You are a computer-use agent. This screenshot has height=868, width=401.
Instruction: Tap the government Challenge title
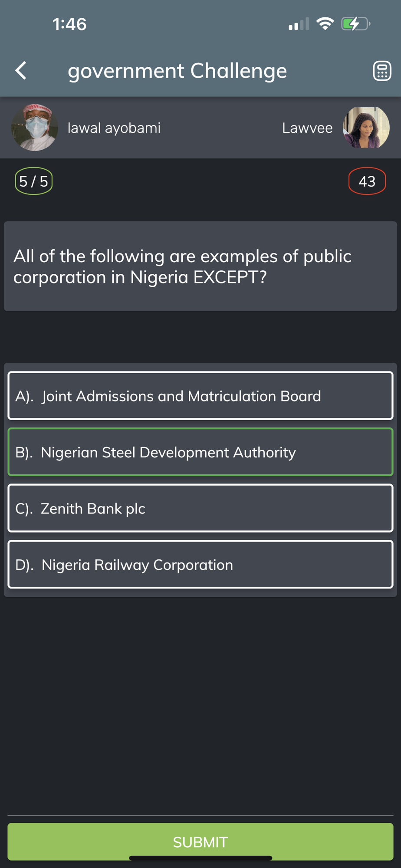coord(177,71)
